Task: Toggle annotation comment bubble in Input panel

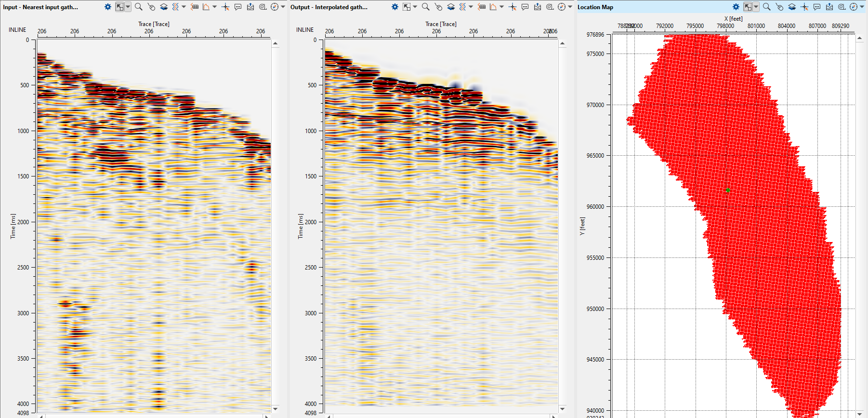Action: coord(238,7)
